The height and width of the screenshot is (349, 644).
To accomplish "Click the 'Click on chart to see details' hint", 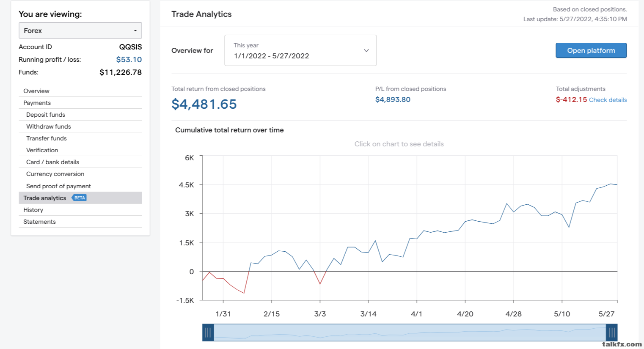I will 399,144.
